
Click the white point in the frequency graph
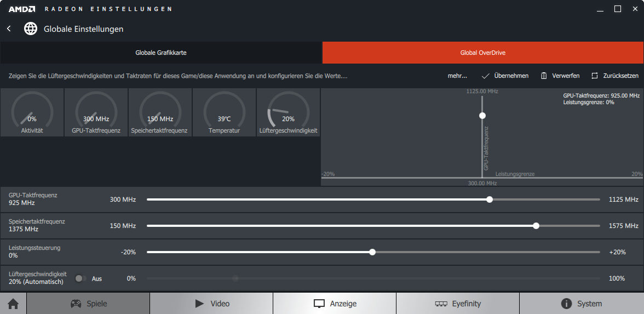482,116
